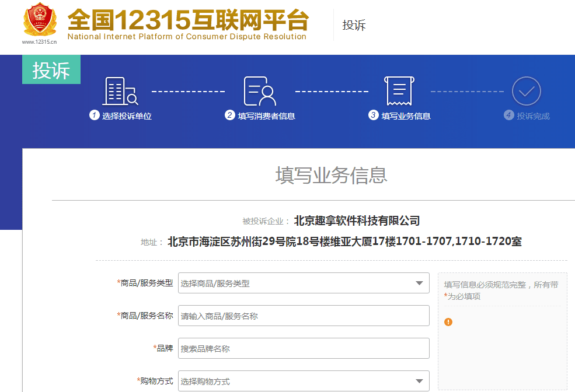Click the dropdown arrow for 商品/服务类型
This screenshot has width=575, height=392.
419,283
